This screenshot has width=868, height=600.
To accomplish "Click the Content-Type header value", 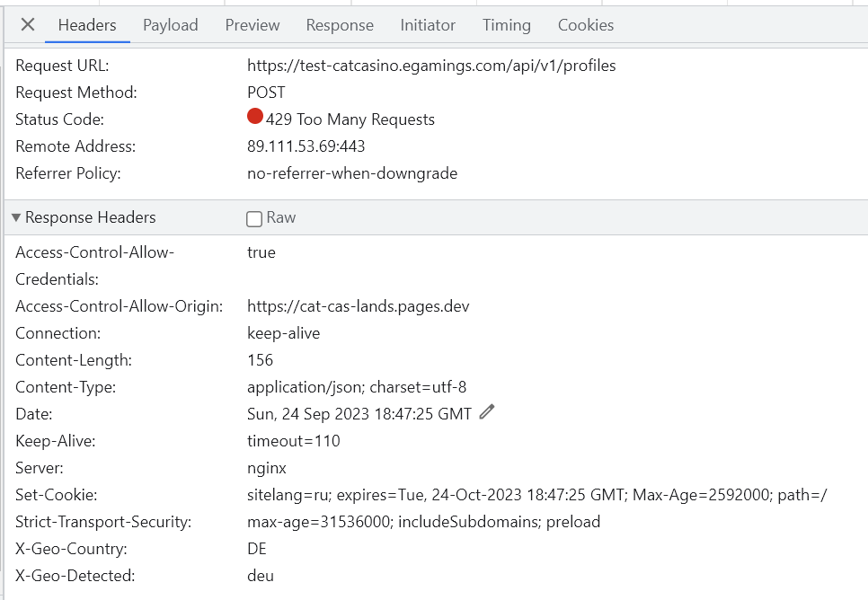I will pos(356,387).
